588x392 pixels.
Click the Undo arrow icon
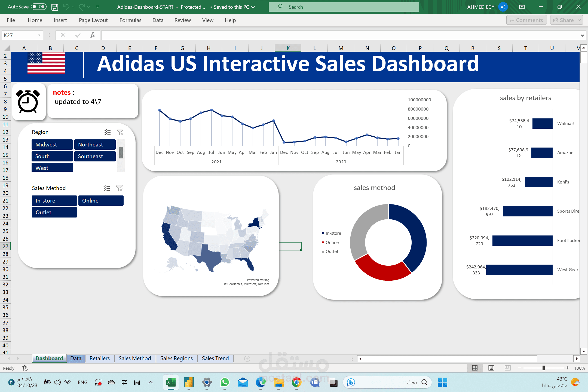point(66,7)
